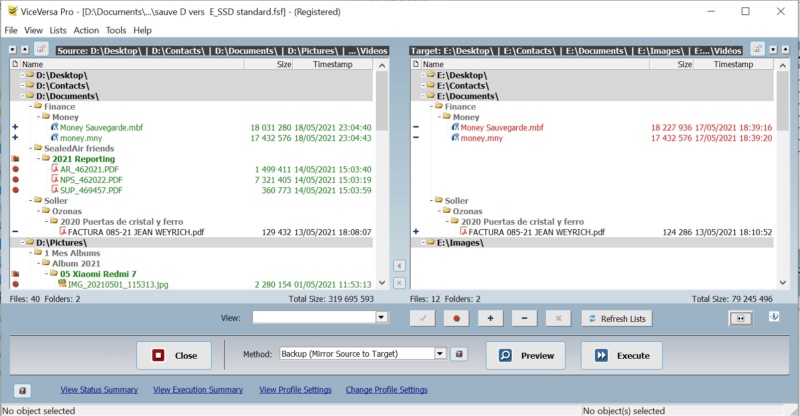Collapse the D:\Documents\ source folder
Screen dimensions: 800x416
[x=23, y=96]
